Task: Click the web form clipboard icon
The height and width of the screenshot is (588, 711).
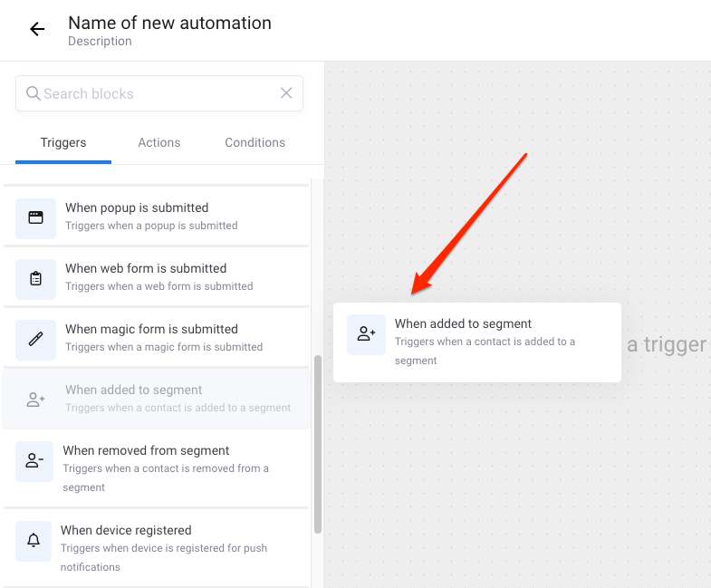Action: [x=36, y=279]
